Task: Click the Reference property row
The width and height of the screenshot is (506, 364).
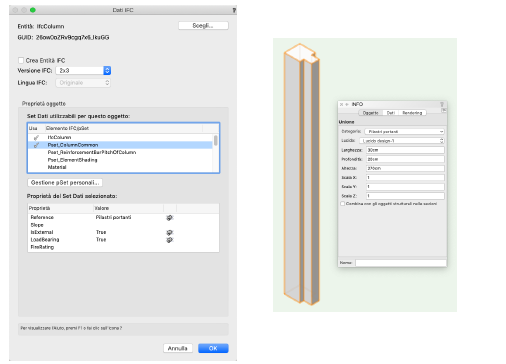Action: pos(123,217)
